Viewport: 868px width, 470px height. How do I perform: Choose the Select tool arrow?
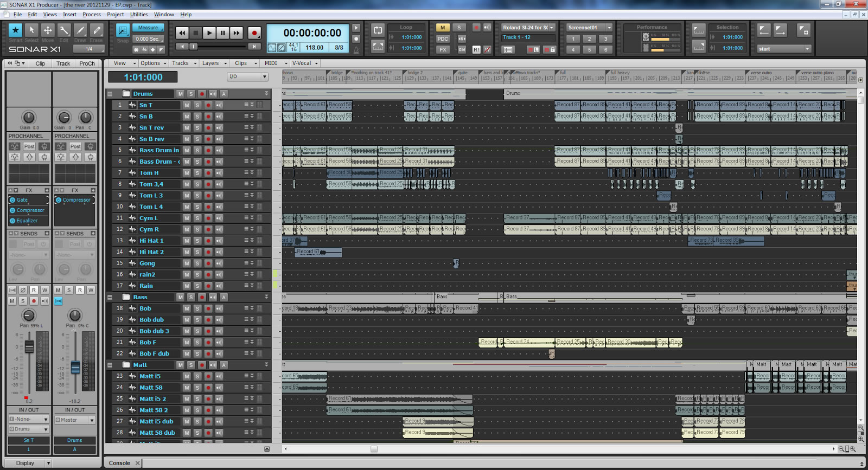pyautogui.click(x=31, y=30)
